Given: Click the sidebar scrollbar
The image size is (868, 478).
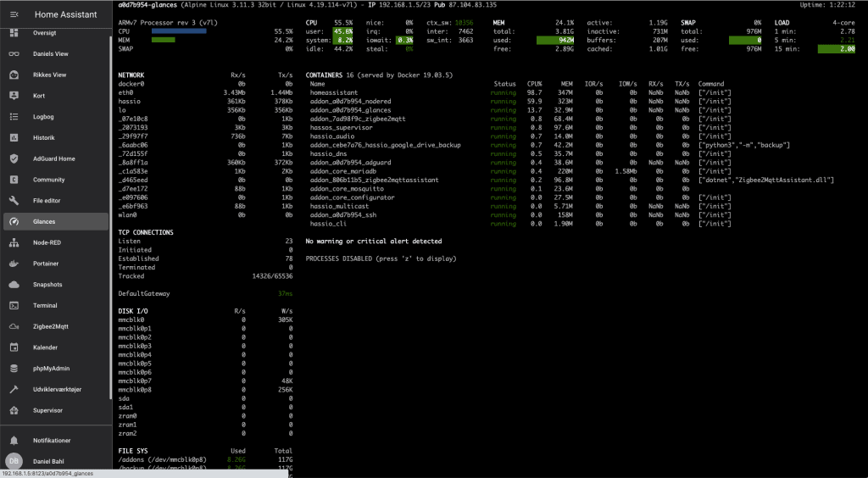Looking at the screenshot, I should 110,216.
